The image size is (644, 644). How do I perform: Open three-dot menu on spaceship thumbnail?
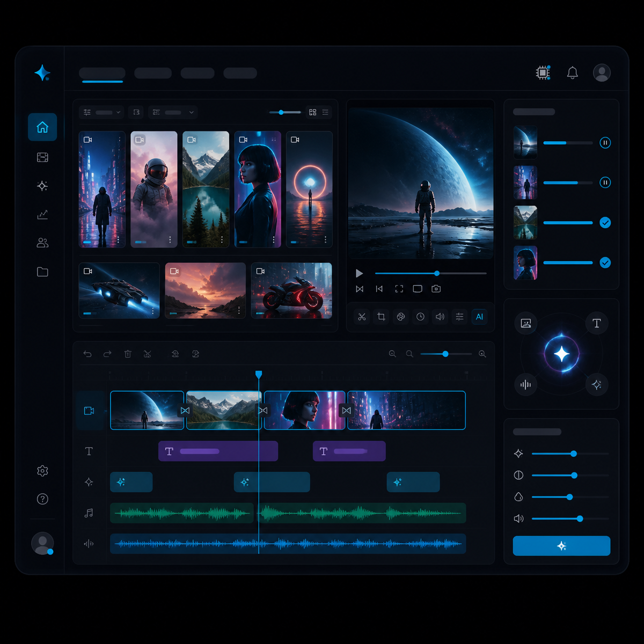pos(153,311)
